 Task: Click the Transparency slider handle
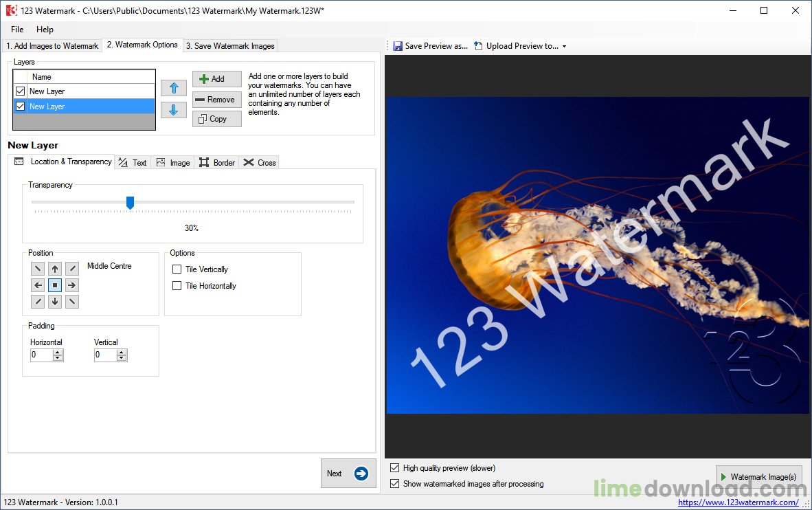130,202
